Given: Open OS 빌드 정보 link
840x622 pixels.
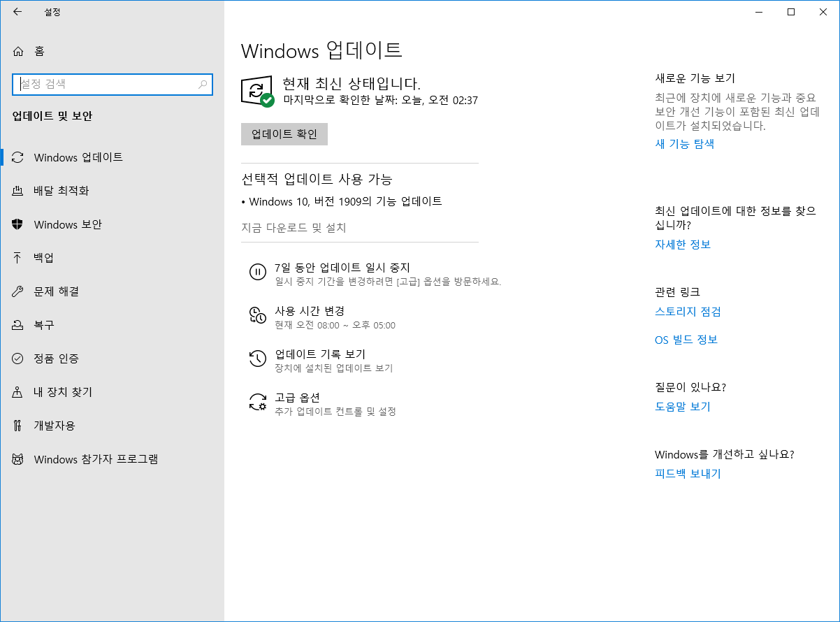Looking at the screenshot, I should (x=686, y=340).
